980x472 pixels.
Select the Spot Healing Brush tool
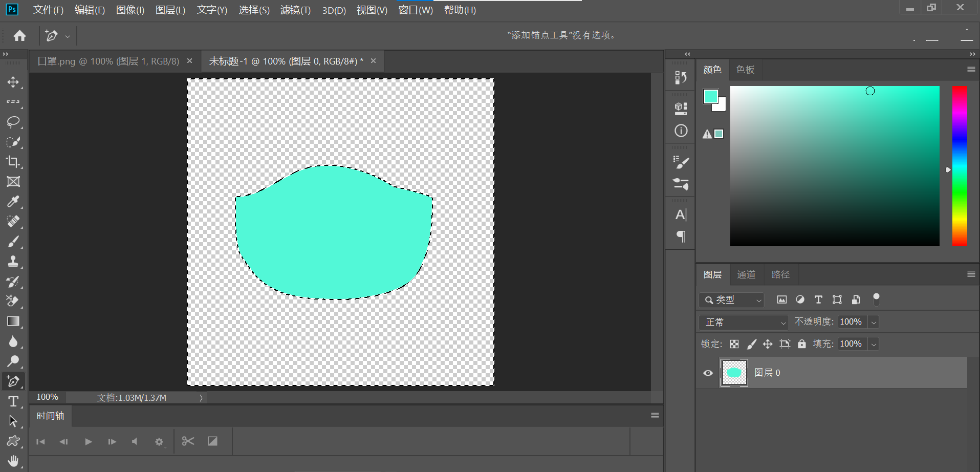click(13, 222)
